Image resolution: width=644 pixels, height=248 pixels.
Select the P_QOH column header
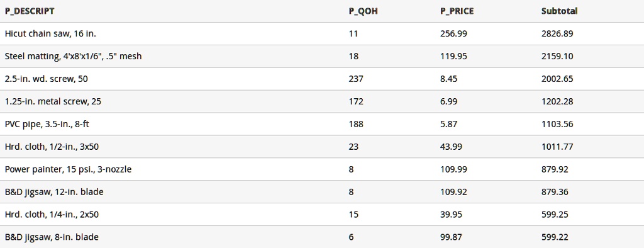pos(363,11)
